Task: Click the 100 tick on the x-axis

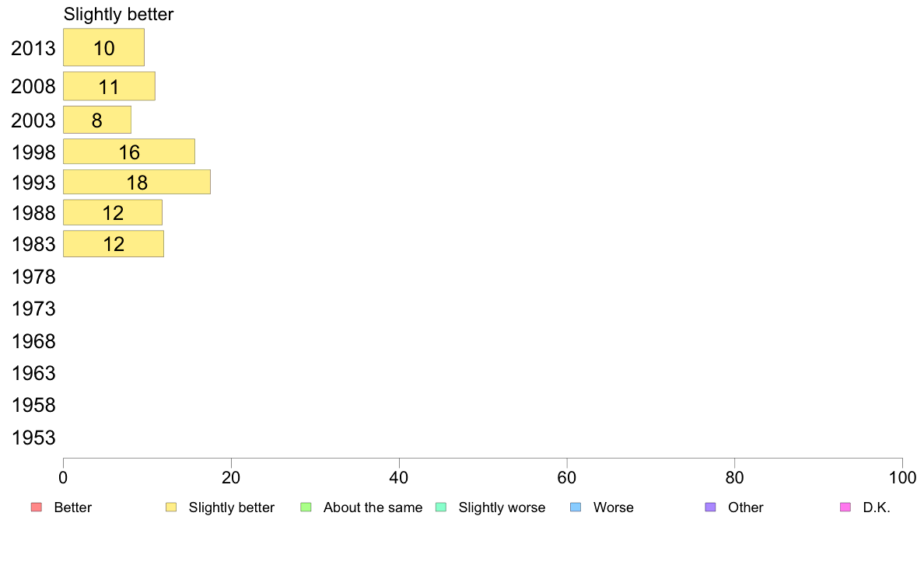Action: tap(902, 478)
